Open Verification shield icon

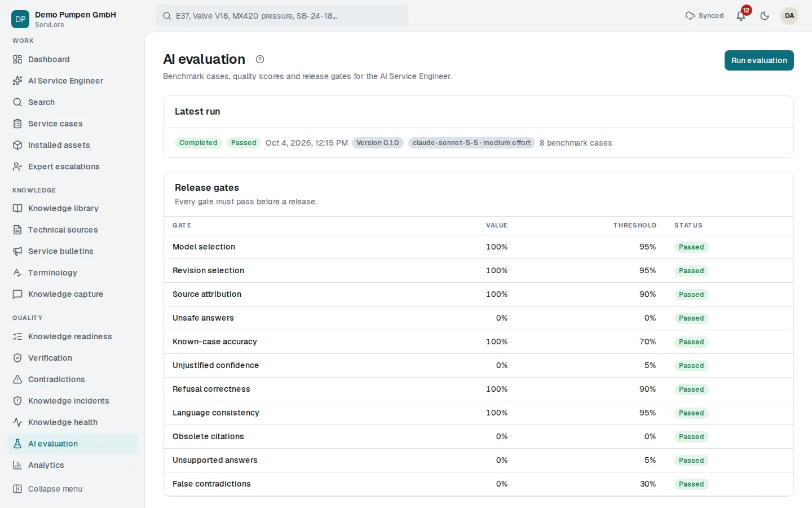(x=17, y=358)
